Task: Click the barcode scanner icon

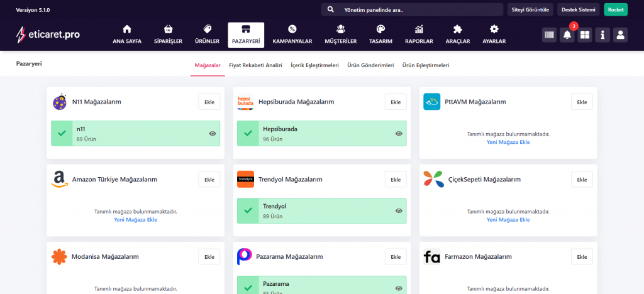Action: pyautogui.click(x=549, y=35)
